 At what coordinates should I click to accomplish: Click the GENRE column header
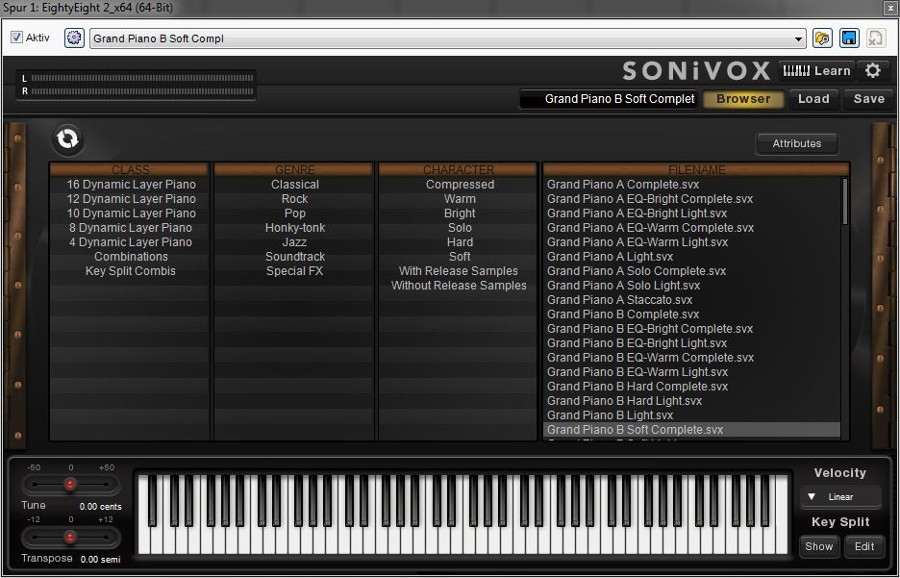coord(294,169)
